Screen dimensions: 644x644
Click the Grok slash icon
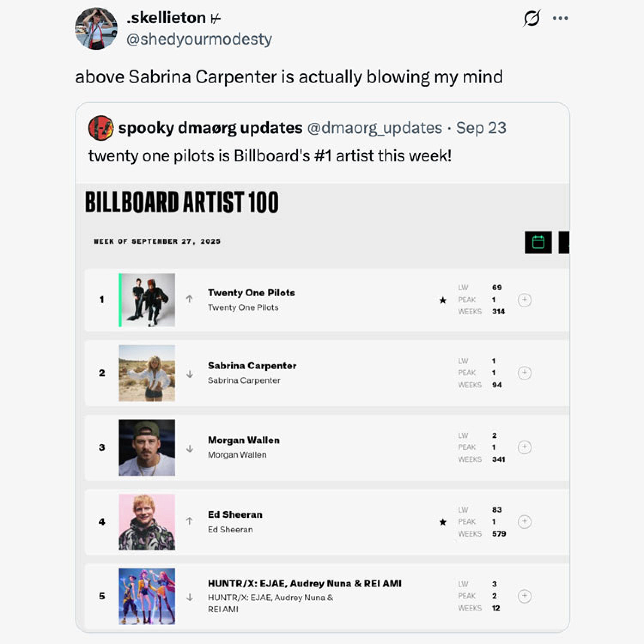[x=532, y=18]
